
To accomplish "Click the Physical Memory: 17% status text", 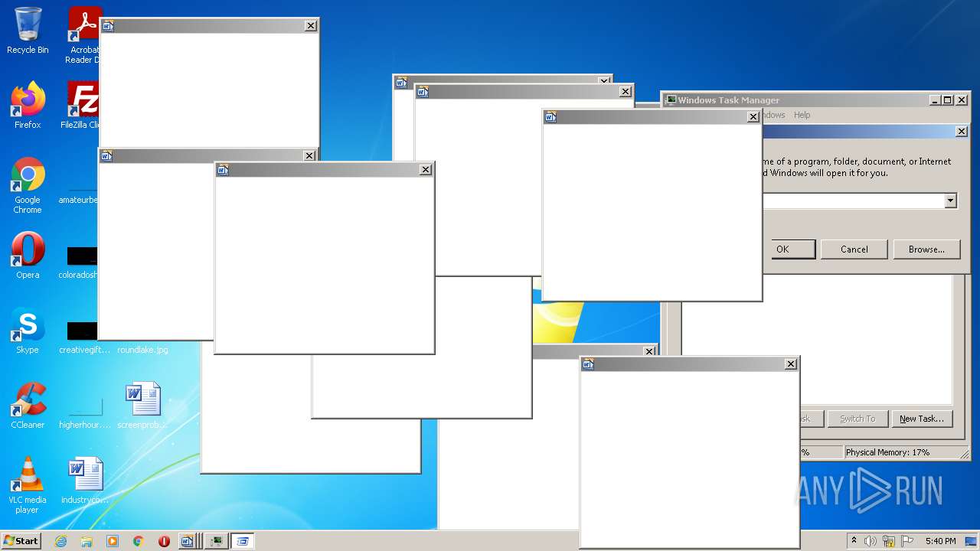I will pyautogui.click(x=888, y=452).
